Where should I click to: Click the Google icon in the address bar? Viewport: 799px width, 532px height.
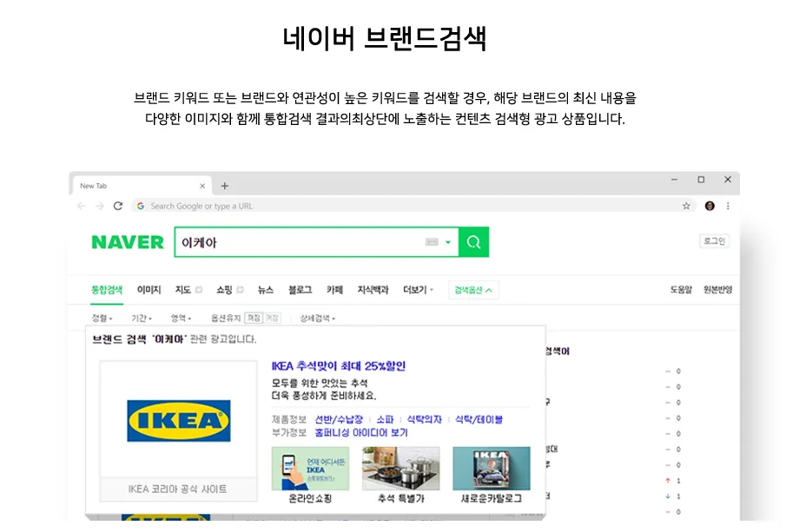click(140, 206)
